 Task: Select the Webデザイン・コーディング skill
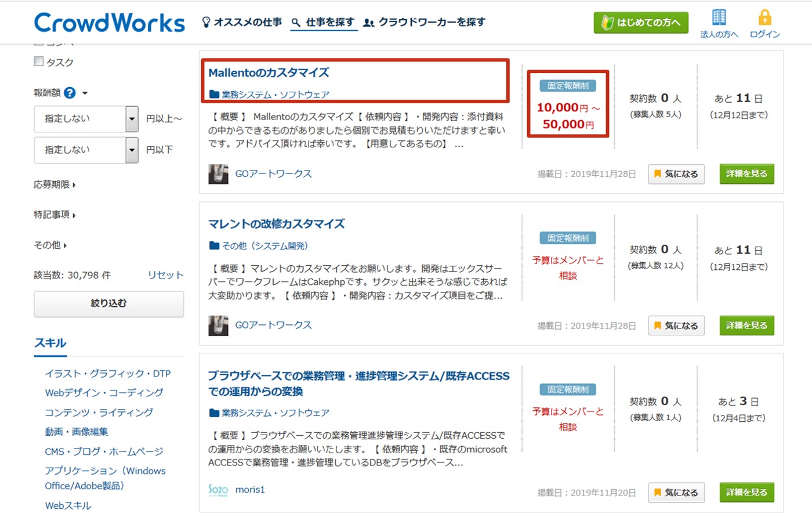(x=104, y=393)
